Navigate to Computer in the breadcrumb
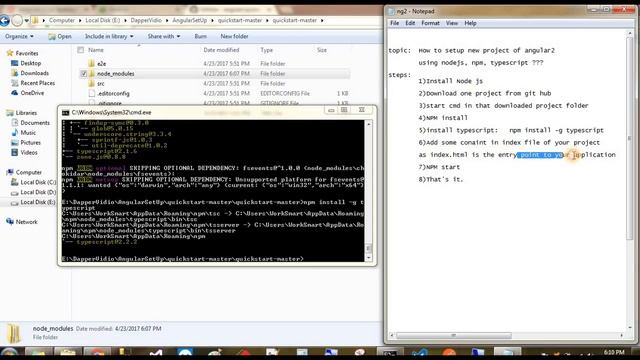The image size is (640, 360). (x=62, y=20)
